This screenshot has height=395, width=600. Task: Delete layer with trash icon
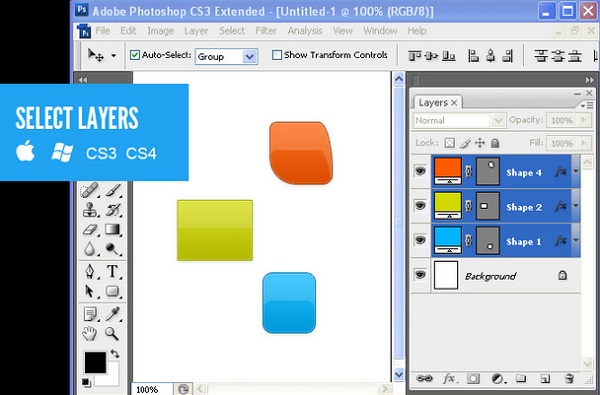coord(569,379)
